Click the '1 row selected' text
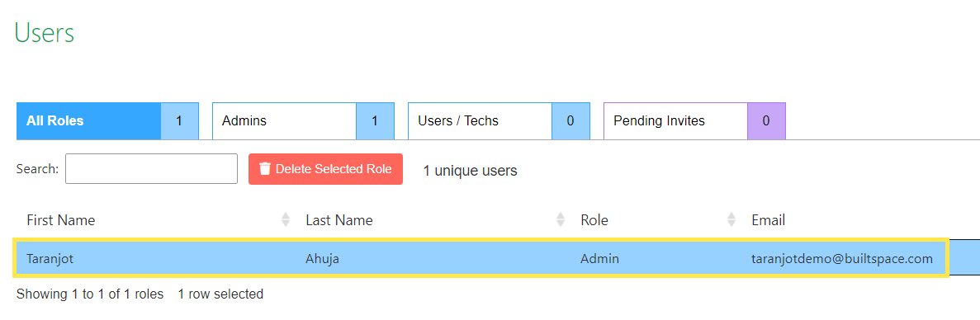Image resolution: width=980 pixels, height=320 pixels. pos(220,294)
